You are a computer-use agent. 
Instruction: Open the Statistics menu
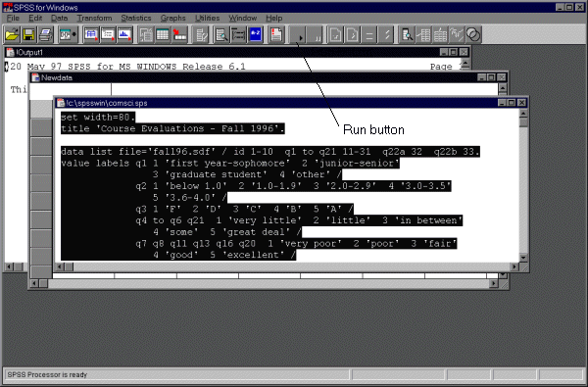[136, 18]
